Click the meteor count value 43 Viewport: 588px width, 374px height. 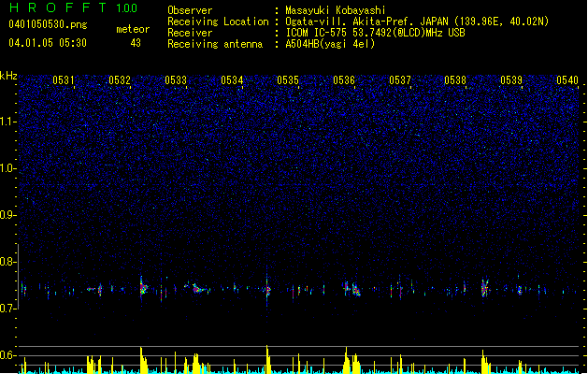tap(136, 43)
